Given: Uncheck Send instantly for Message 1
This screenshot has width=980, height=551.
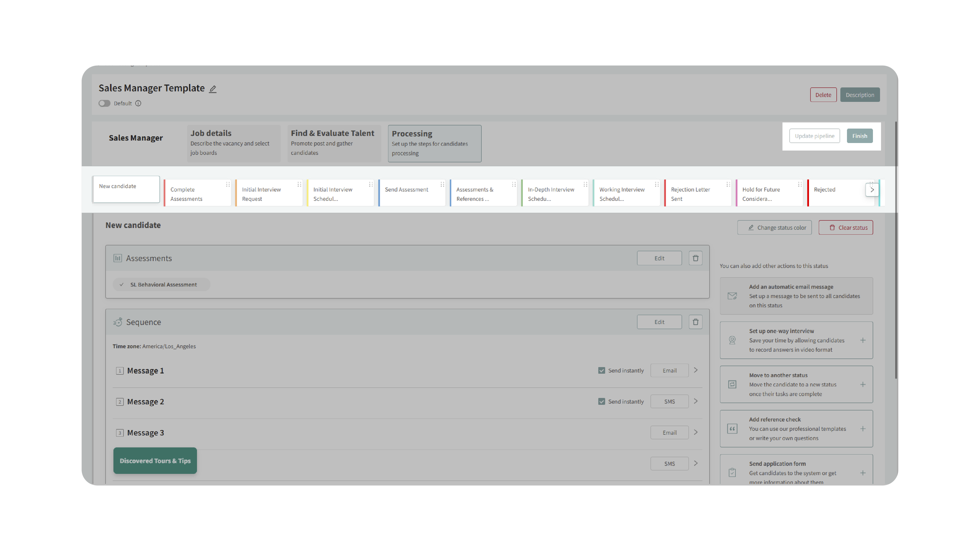Looking at the screenshot, I should [601, 370].
